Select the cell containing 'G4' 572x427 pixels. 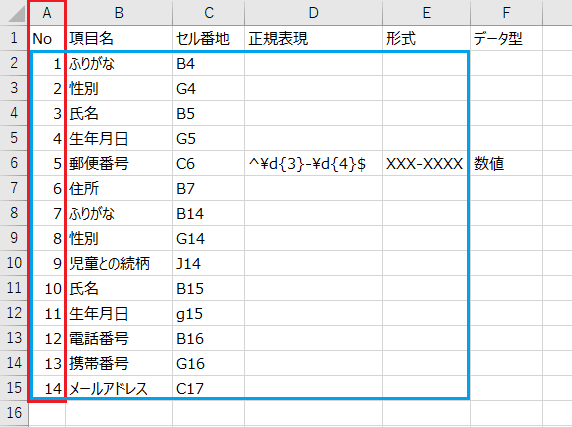coord(208,88)
